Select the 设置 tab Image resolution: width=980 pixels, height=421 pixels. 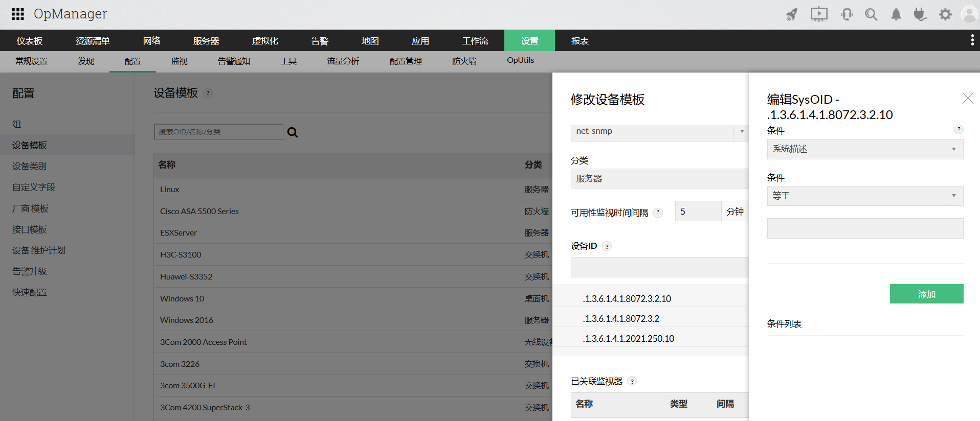coord(529,41)
